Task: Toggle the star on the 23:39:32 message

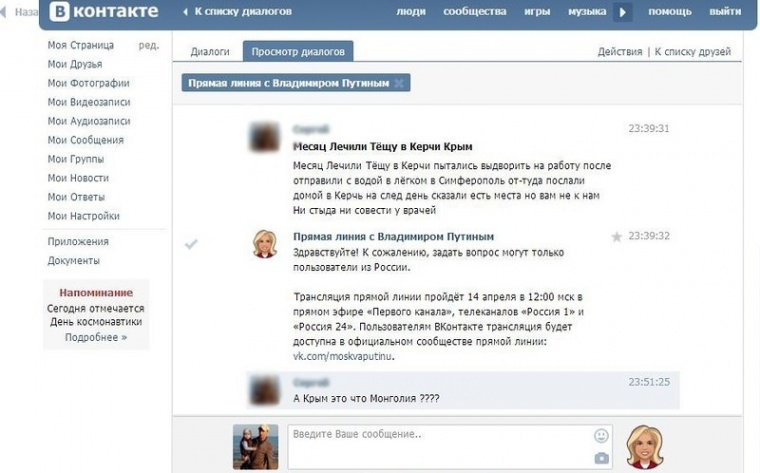Action: pyautogui.click(x=616, y=237)
